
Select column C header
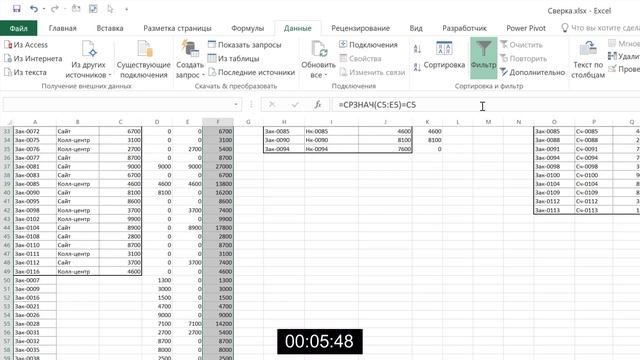click(120, 122)
